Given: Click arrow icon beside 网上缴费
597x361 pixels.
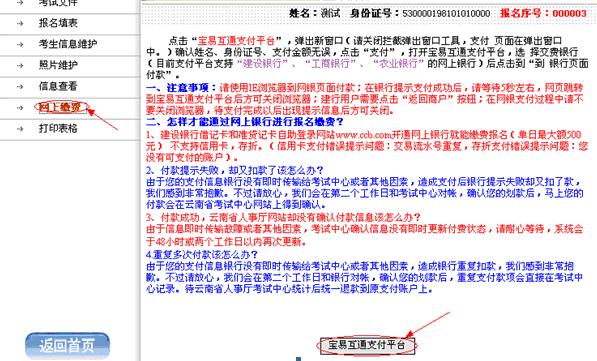Looking at the screenshot, I should point(20,108).
